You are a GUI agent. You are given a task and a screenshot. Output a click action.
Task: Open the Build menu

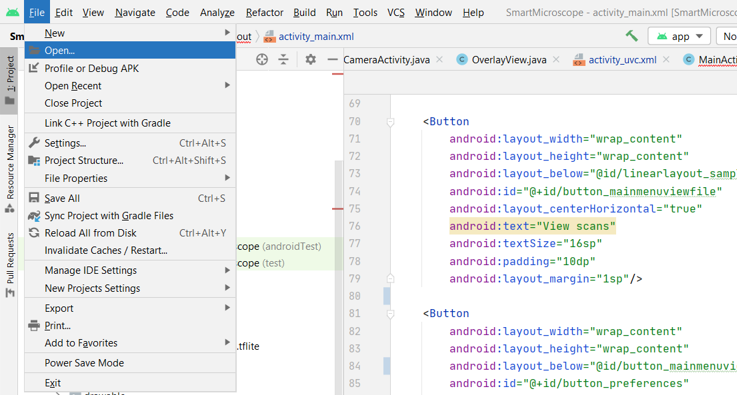tap(305, 12)
